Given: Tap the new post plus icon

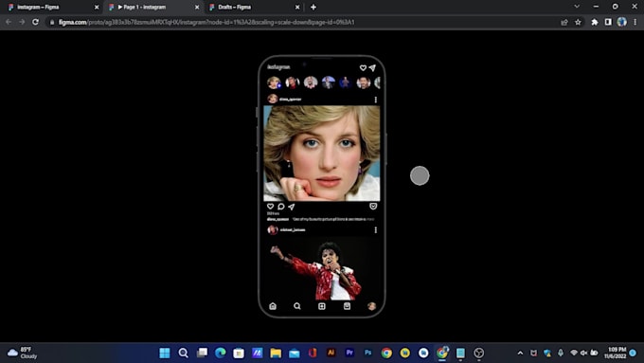Looking at the screenshot, I should click(322, 306).
